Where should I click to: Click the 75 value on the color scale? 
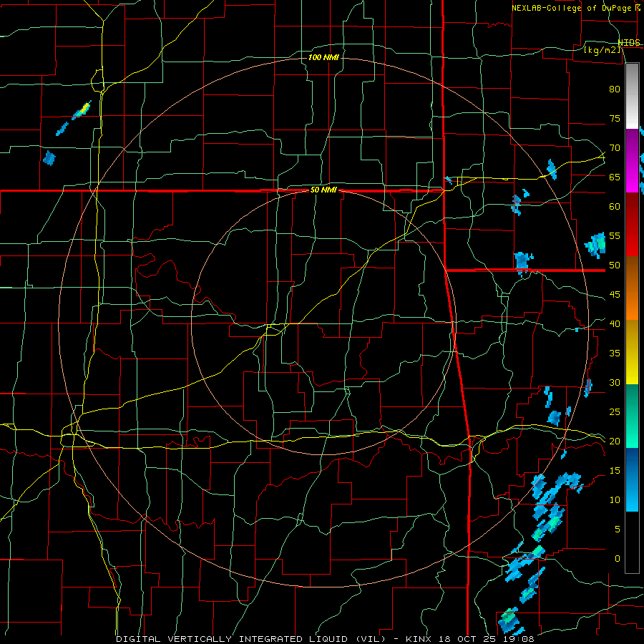pyautogui.click(x=615, y=119)
